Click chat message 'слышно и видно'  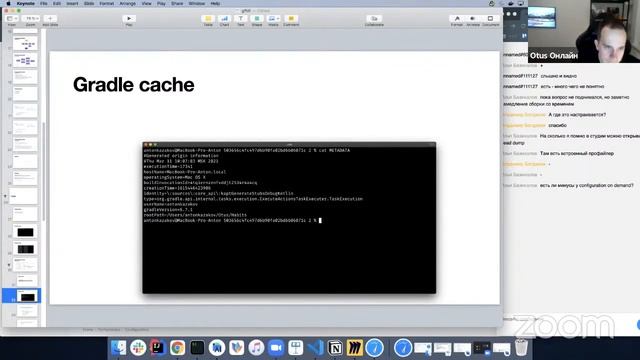(558, 76)
